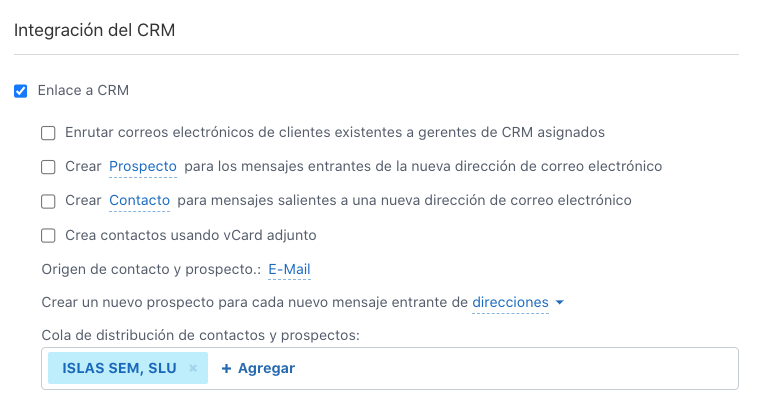Image resolution: width=762 pixels, height=416 pixels.
Task: Open the Prospecto entity type selector
Action: click(x=143, y=166)
